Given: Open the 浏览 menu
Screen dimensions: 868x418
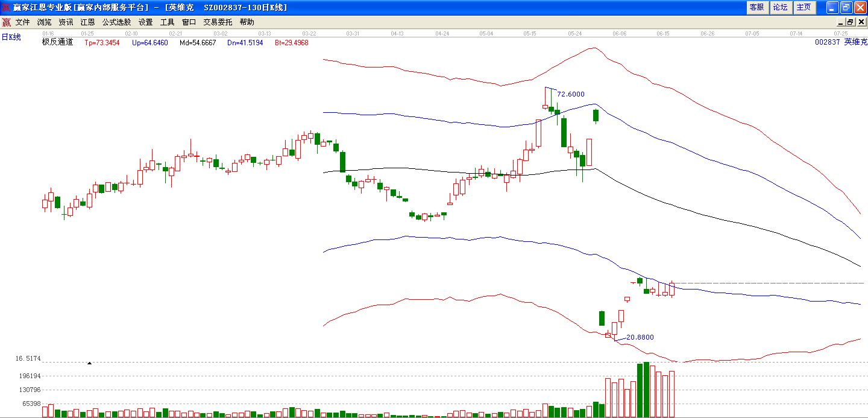Looking at the screenshot, I should [45, 22].
